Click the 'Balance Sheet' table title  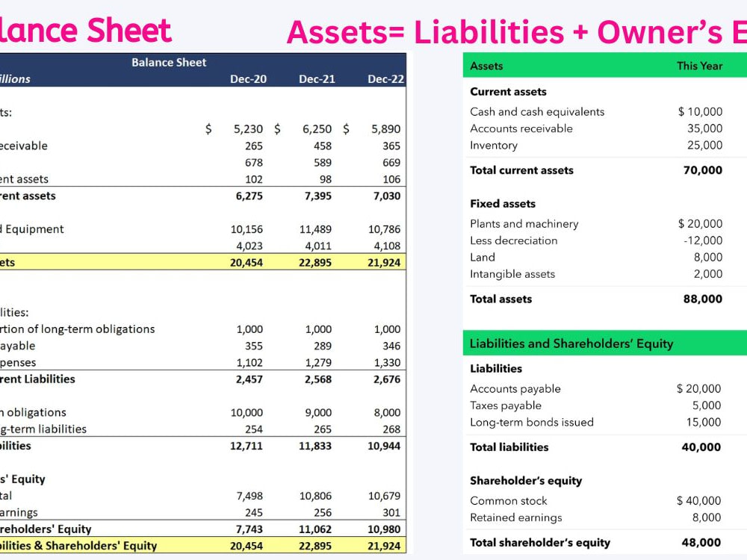(168, 63)
